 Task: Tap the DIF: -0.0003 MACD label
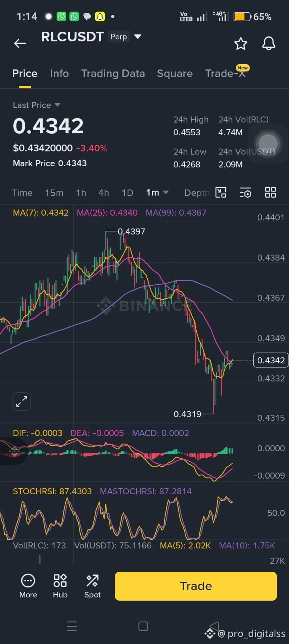tap(37, 433)
